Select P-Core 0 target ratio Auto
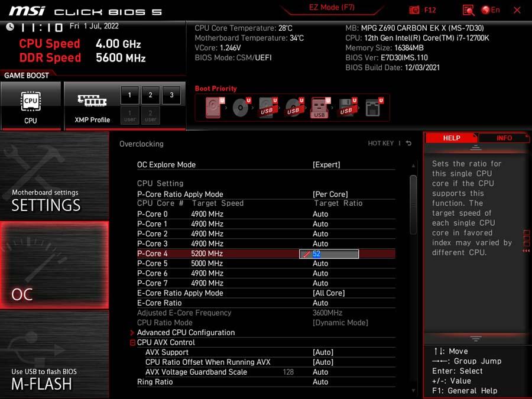 point(320,214)
